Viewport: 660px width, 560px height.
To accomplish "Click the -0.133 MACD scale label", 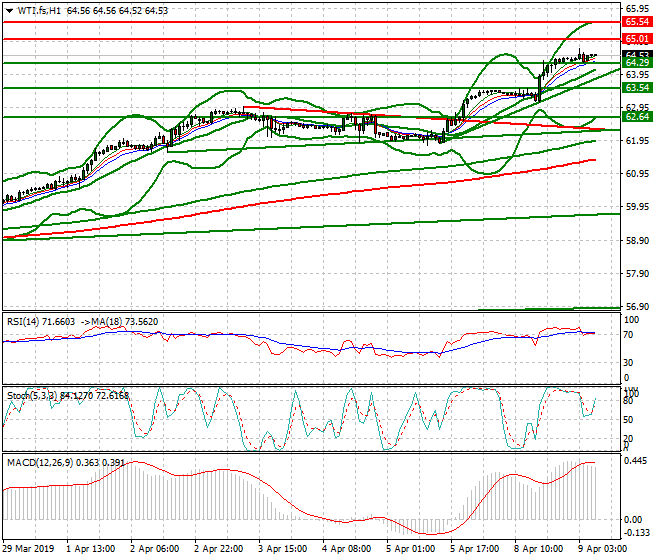I will tap(636, 533).
